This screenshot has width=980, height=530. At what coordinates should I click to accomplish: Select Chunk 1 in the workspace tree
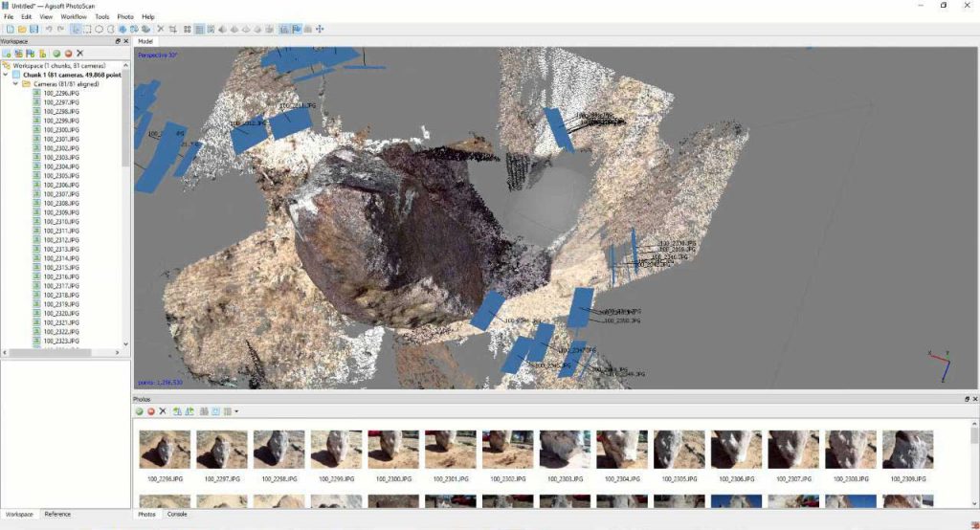(x=72, y=75)
